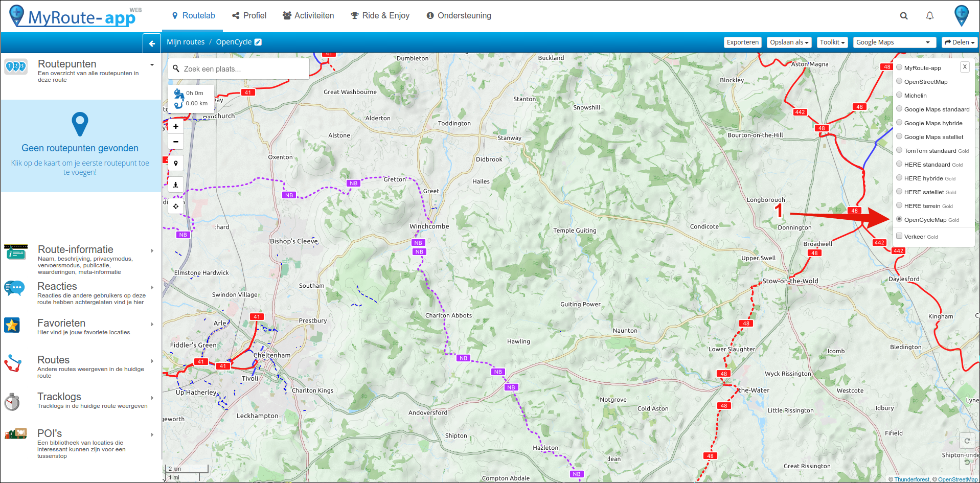Screen dimensions: 980x483
Task: Expand the Route-informatie section
Action: click(152, 250)
